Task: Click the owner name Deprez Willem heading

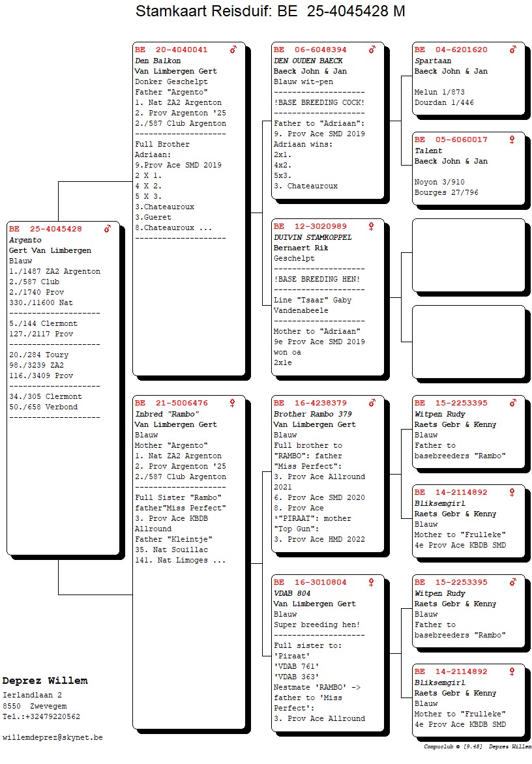Action: pos(45,681)
